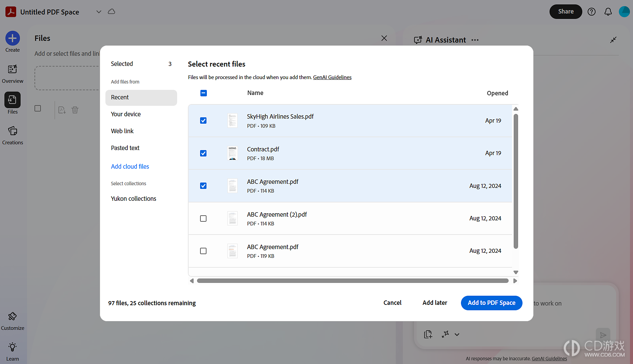Toggle the select-all checkbox beside Name
633x364 pixels.
tap(203, 93)
